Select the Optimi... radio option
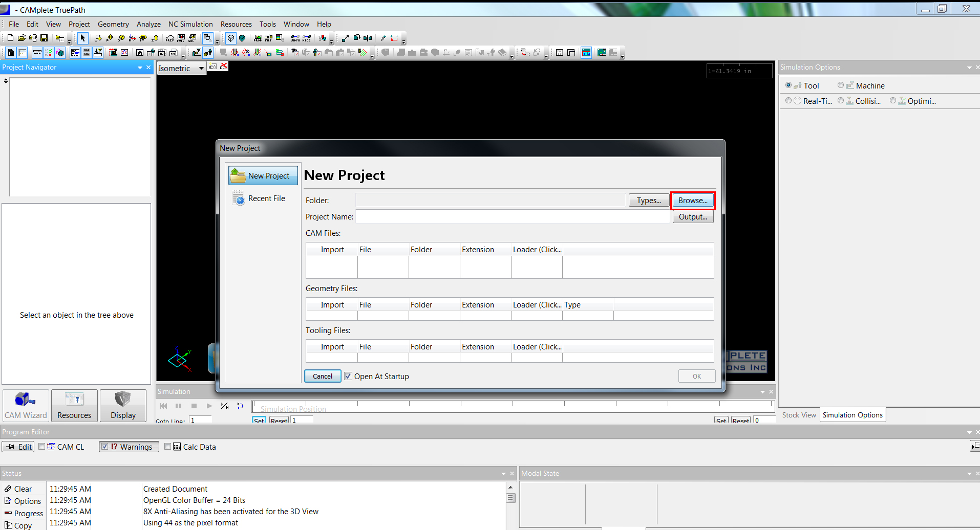Viewport: 980px width, 530px height. tap(893, 101)
